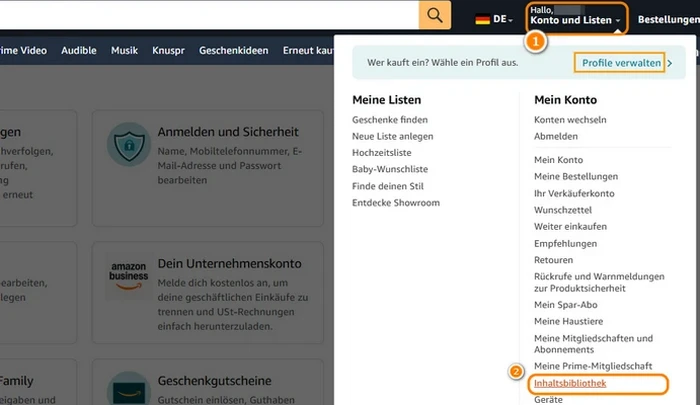Click Profile verwalten link
Viewport: 700px width, 405px height.
[x=621, y=63]
